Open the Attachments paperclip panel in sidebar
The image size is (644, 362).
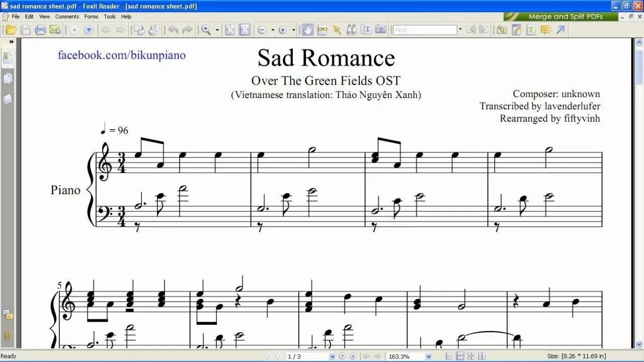coord(8,335)
